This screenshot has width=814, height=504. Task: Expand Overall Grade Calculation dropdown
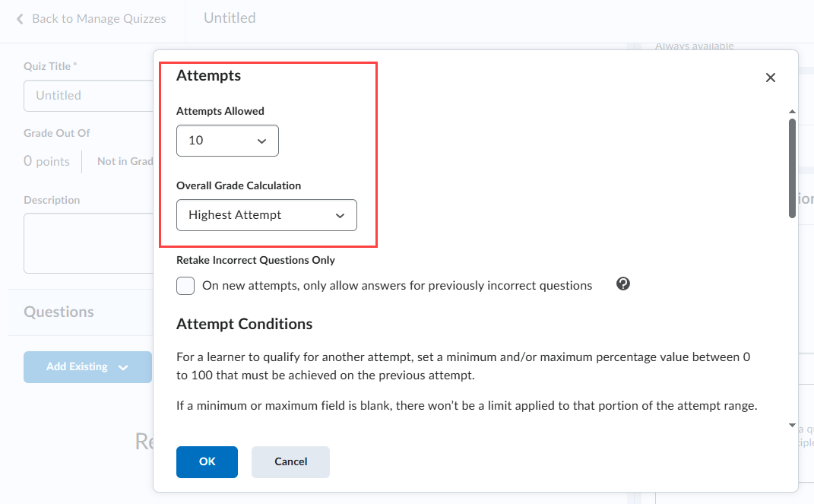tap(266, 215)
